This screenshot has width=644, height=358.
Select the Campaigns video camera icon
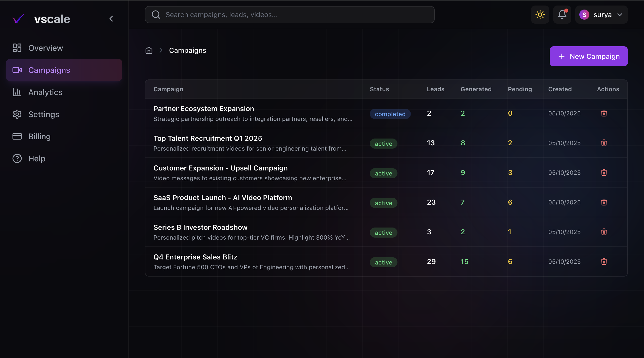17,70
